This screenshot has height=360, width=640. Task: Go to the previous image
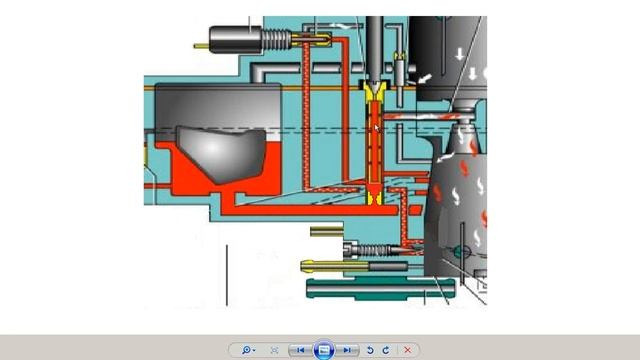pyautogui.click(x=300, y=350)
